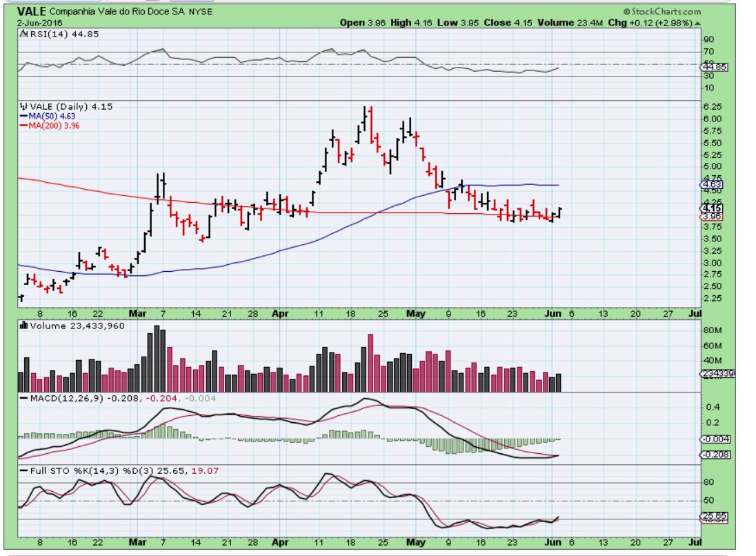756x556 pixels.
Task: Click the date 2-Jun-2016
Action: 39,23
